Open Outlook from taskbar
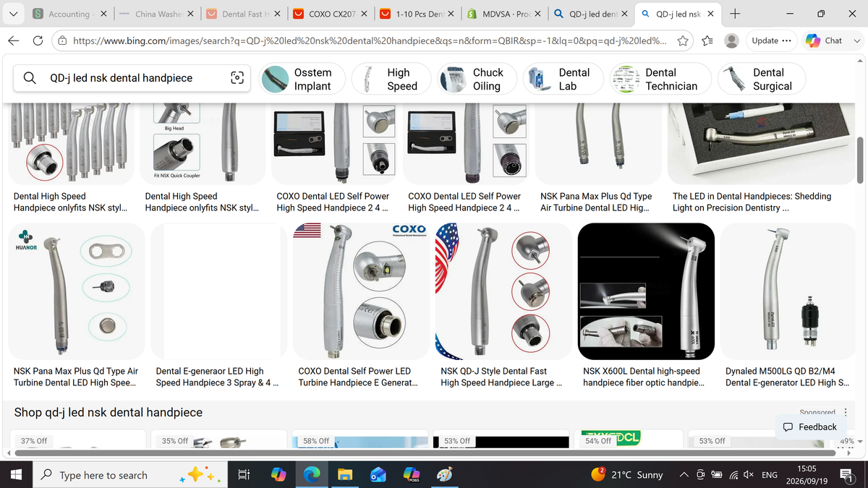The height and width of the screenshot is (488, 868). click(x=378, y=475)
